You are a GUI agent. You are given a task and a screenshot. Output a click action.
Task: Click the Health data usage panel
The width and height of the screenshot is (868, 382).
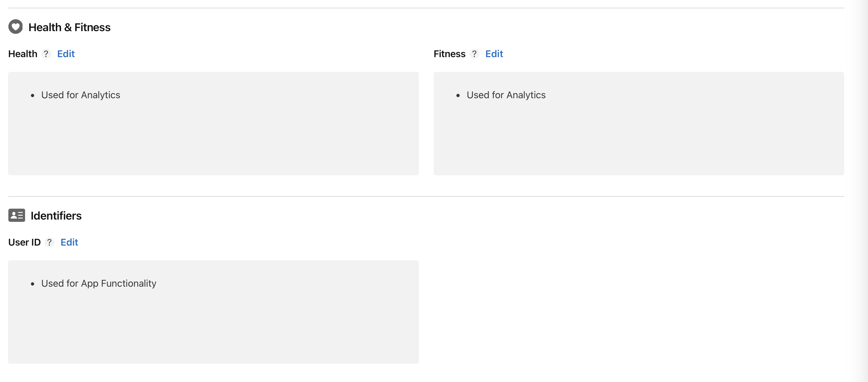pyautogui.click(x=214, y=124)
